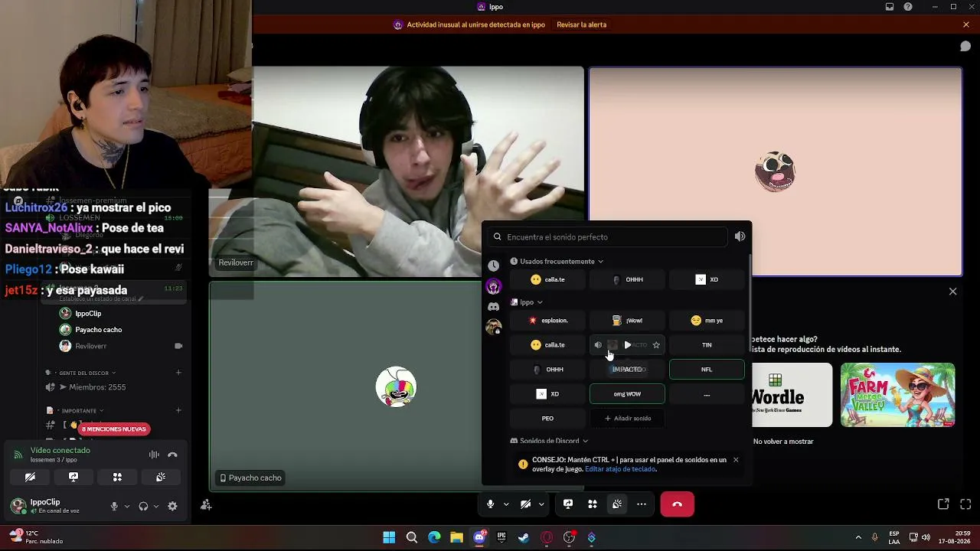
Task: Jump to '8 MENCIONES NUEVAS' pill
Action: tap(114, 429)
